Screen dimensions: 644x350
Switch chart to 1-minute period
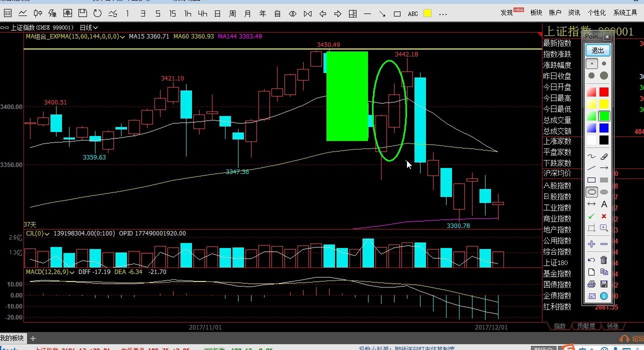coord(127,13)
